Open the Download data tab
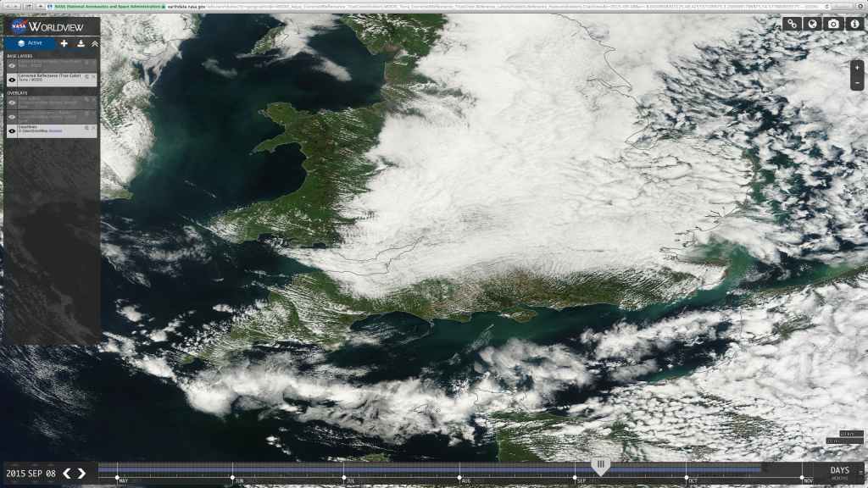This screenshot has height=488, width=868. point(81,43)
